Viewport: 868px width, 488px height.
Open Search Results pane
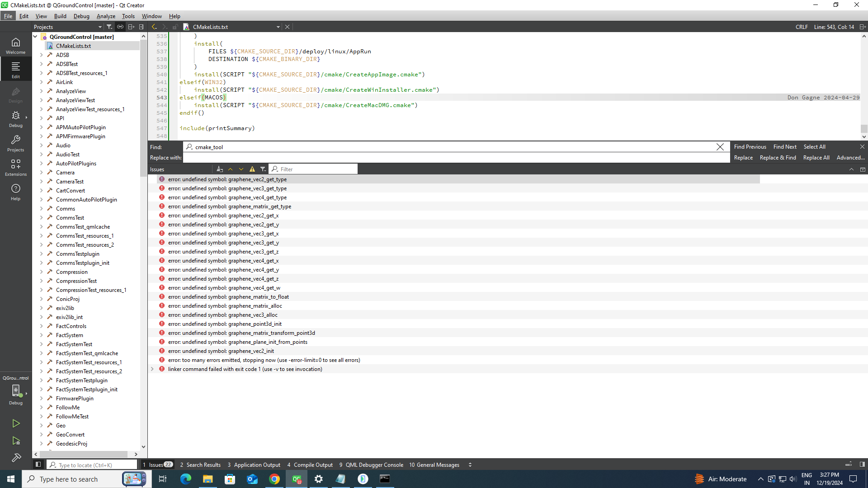click(x=200, y=465)
